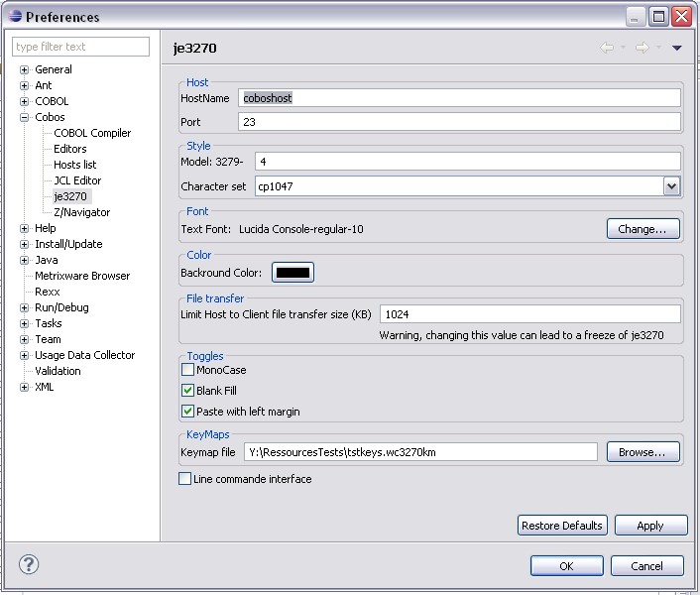Viewport: 700px width, 595px height.
Task: Click the type filter text field
Action: click(x=80, y=47)
